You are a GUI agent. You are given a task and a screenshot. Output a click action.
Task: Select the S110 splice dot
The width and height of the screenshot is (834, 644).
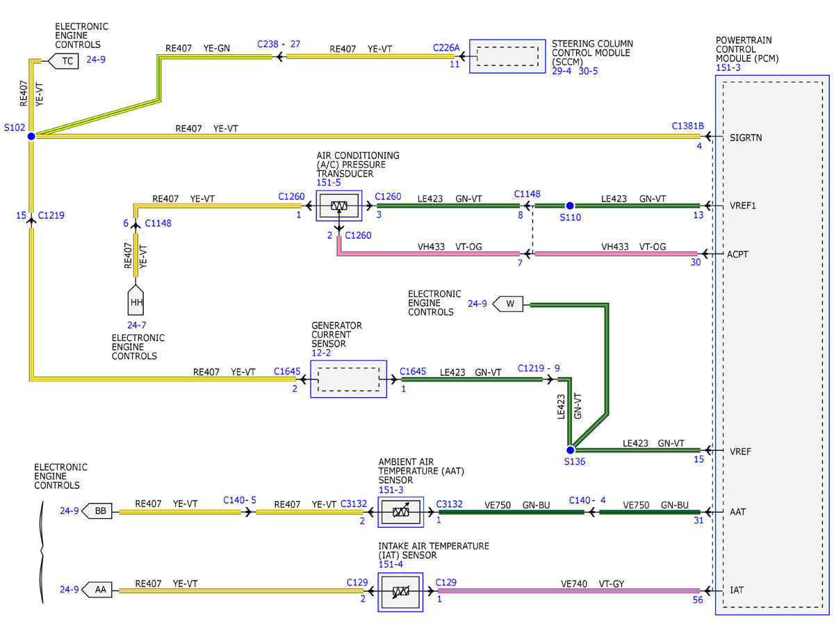tap(570, 206)
